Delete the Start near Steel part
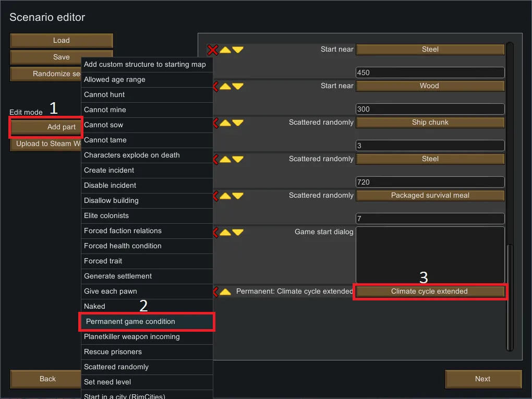 (x=213, y=50)
